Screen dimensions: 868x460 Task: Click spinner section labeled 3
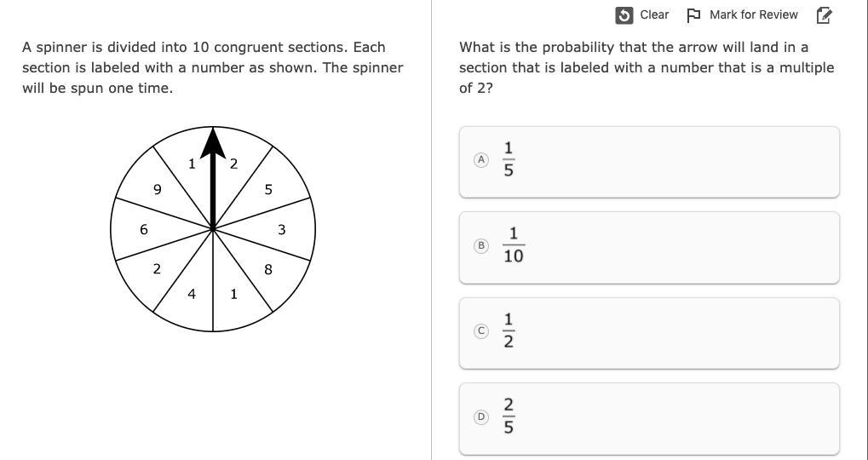pos(282,229)
